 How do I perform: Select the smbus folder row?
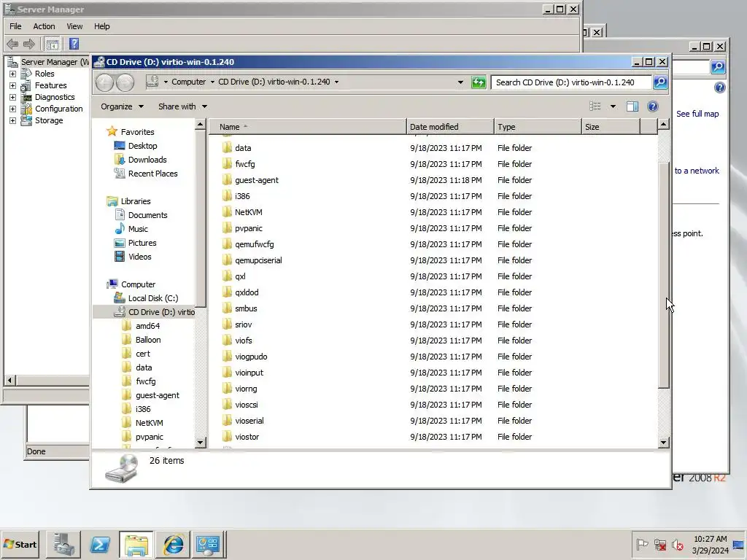(x=433, y=308)
